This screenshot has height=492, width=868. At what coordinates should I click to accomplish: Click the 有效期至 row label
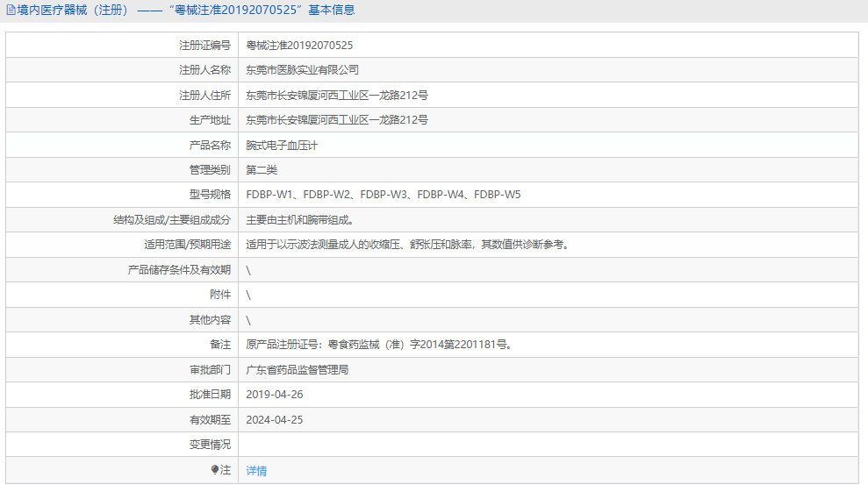coord(210,420)
